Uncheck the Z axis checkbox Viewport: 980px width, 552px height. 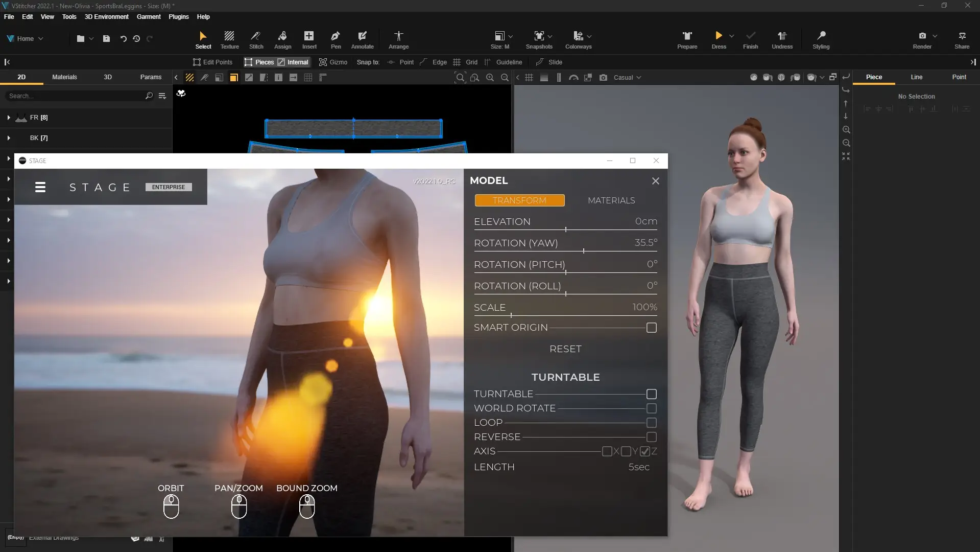644,451
